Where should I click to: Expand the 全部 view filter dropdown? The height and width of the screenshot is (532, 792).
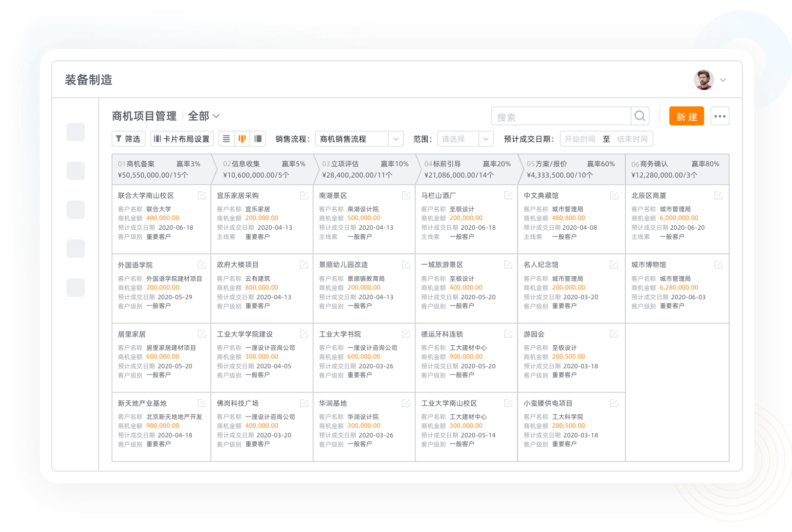point(204,116)
